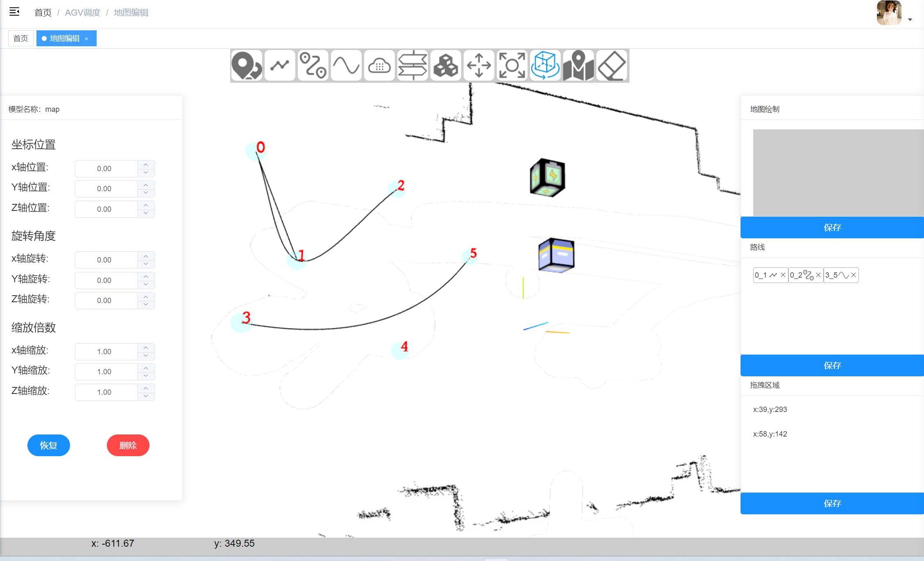Click the 恢复 restore button
Viewport: 924px width, 561px height.
49,446
